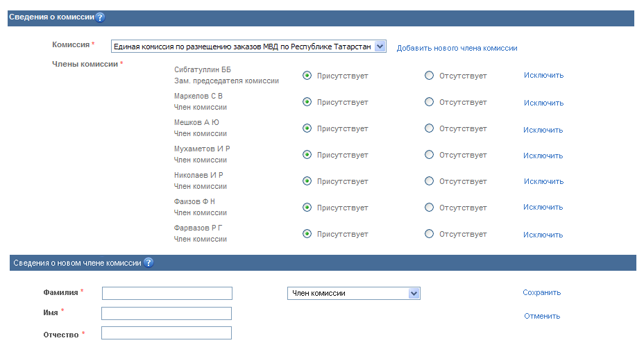Click the name Фаизов Ф Н
The image size is (644, 361).
(194, 201)
